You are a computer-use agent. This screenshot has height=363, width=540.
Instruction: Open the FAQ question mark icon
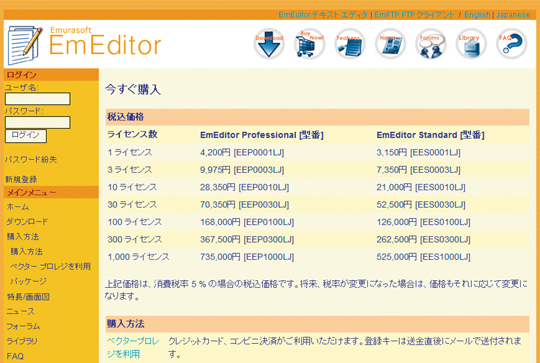(x=511, y=44)
